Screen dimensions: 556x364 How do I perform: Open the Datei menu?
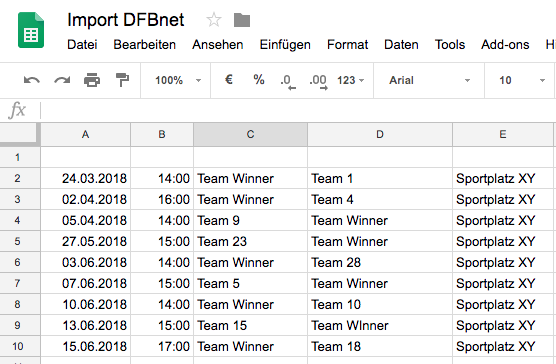(82, 45)
